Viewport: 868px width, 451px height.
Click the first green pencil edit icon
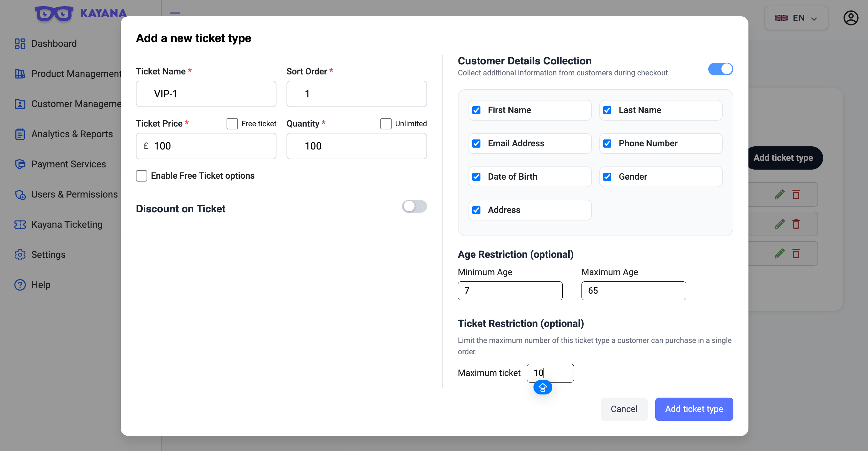tap(780, 194)
